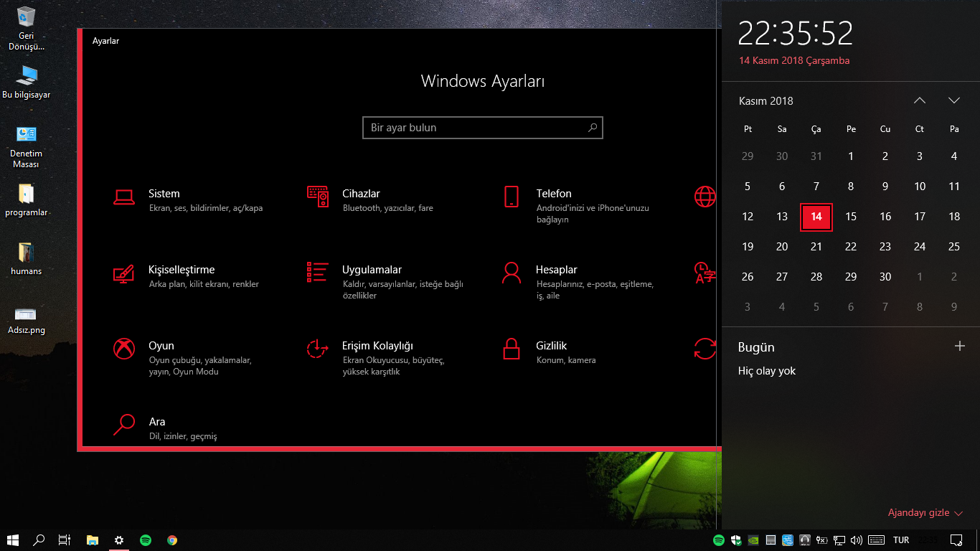Click the 'Hiç olay yok' agenda text
Screen dimensions: 980x551
click(767, 371)
